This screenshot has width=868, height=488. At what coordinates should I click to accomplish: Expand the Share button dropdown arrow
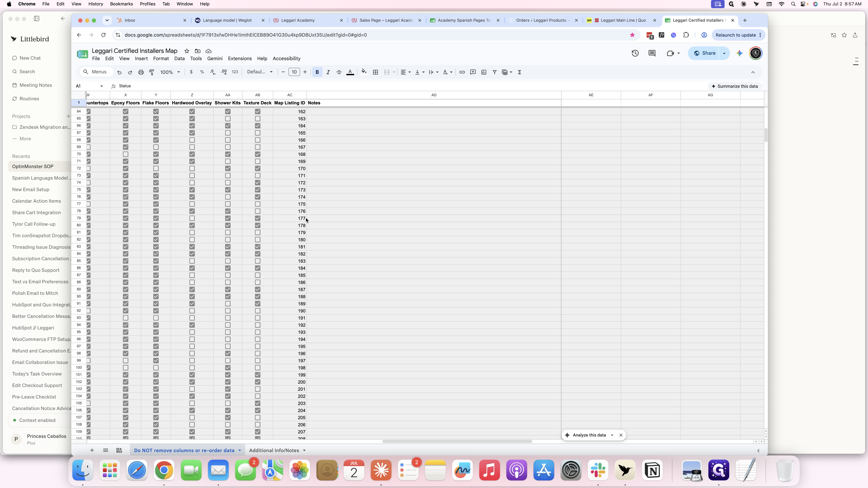pyautogui.click(x=724, y=53)
